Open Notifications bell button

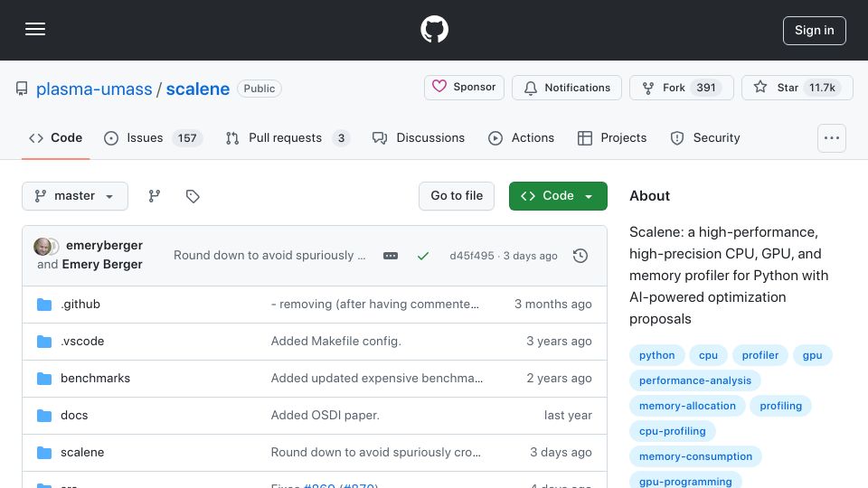(x=567, y=88)
